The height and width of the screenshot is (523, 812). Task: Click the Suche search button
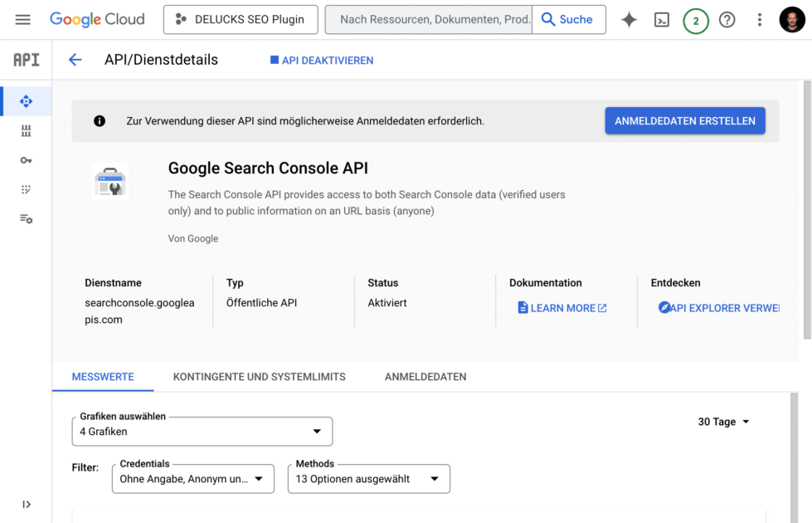[x=569, y=20]
